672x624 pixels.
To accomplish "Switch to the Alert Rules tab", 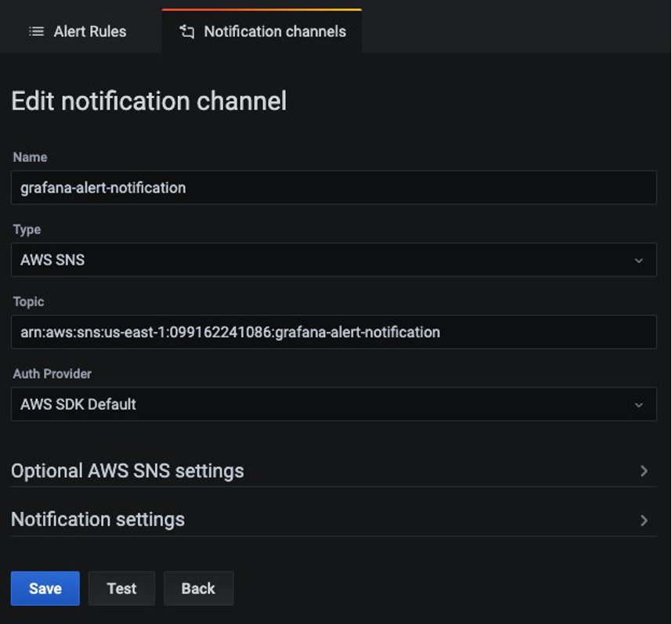I will [x=78, y=31].
